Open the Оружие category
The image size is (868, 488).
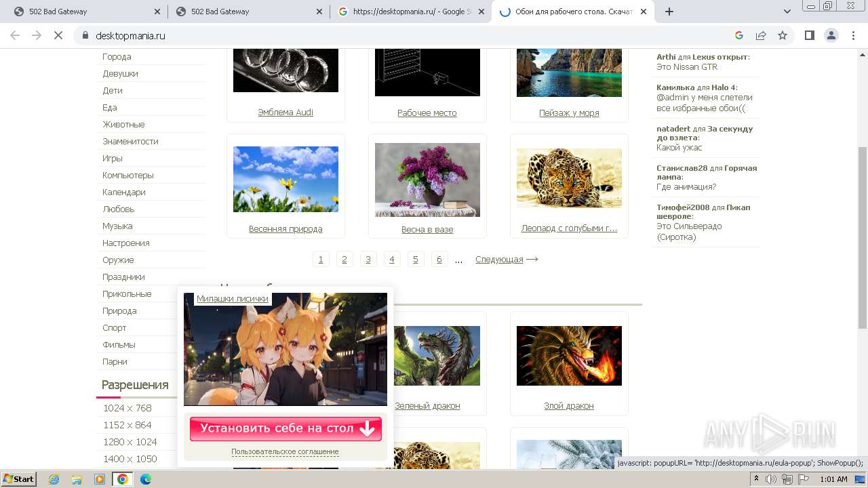tap(118, 260)
